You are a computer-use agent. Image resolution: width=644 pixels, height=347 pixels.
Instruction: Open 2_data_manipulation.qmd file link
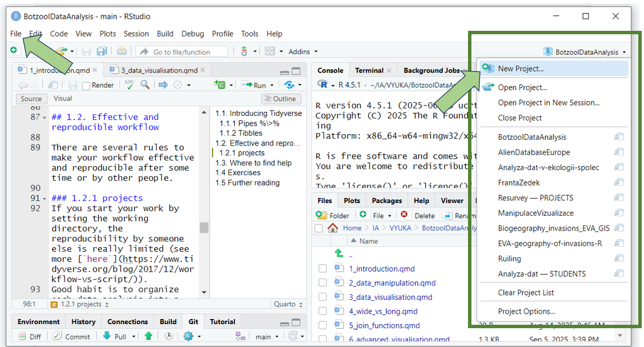392,283
